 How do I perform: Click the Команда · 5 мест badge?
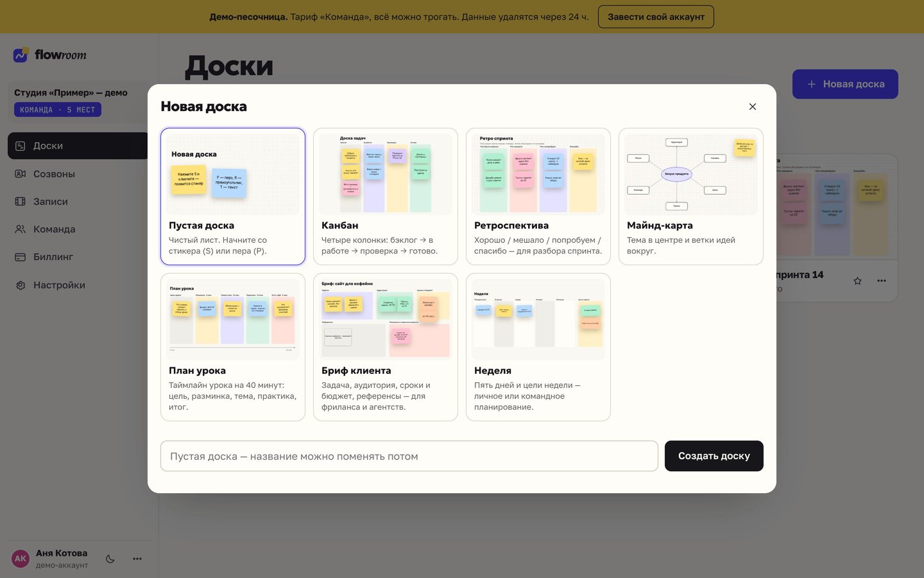(x=58, y=110)
